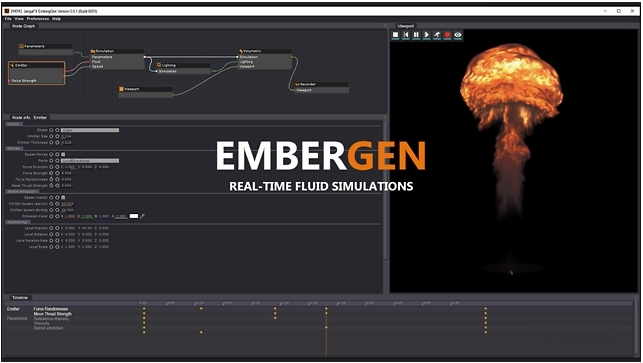Image resolution: width=643 pixels, height=363 pixels.
Task: Toggle the eye visibility icon in Viewport toolbar
Action: pyautogui.click(x=458, y=35)
